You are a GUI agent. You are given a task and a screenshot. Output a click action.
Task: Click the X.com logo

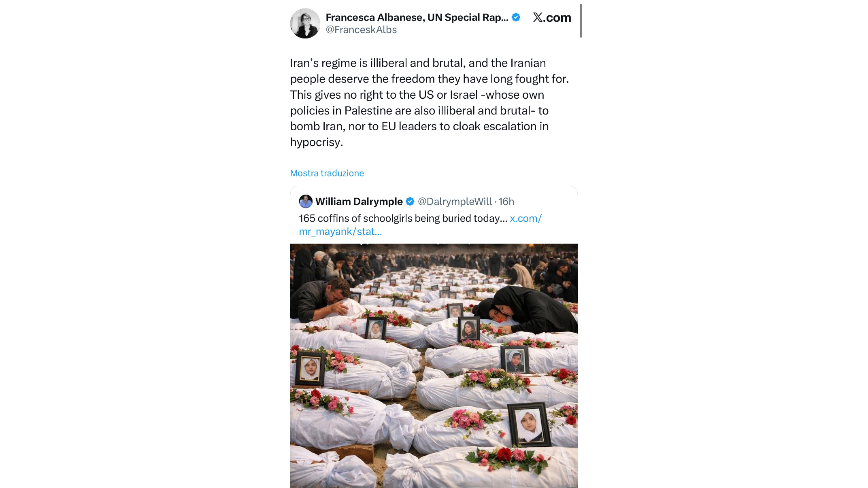(552, 17)
